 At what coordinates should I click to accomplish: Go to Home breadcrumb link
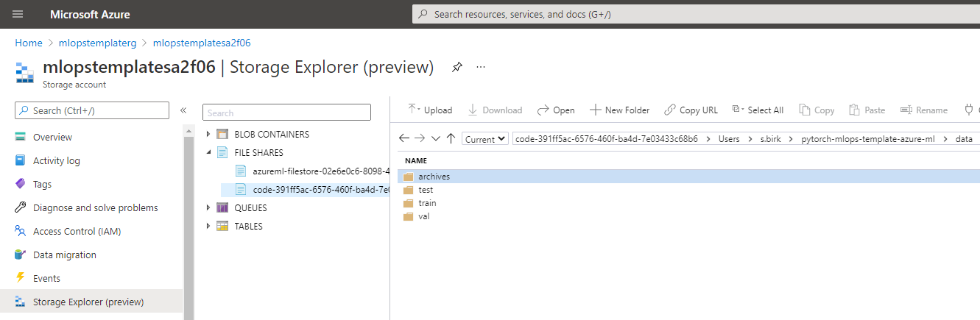tap(29, 43)
